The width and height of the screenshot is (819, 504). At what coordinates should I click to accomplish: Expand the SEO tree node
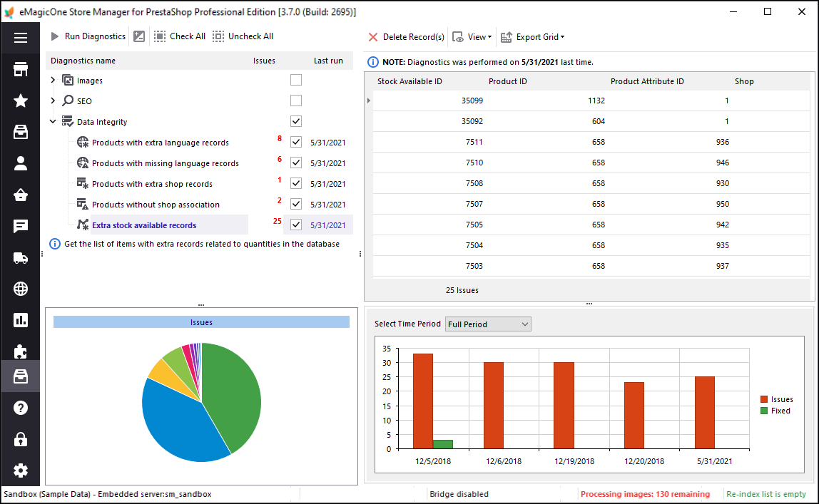point(53,101)
